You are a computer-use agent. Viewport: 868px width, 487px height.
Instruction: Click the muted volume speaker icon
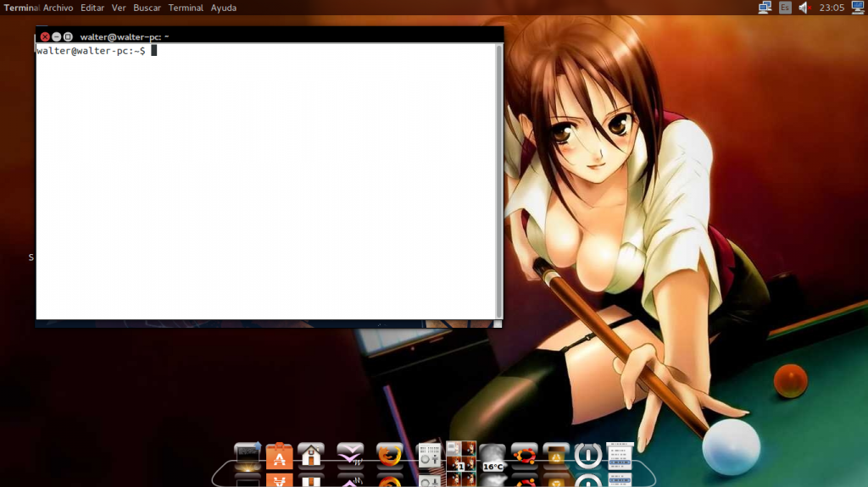point(804,8)
